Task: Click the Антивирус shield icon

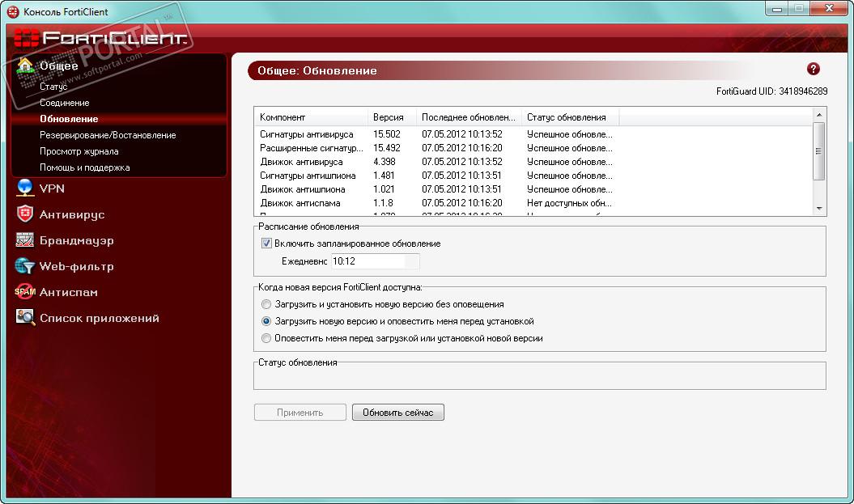Action: tap(25, 214)
